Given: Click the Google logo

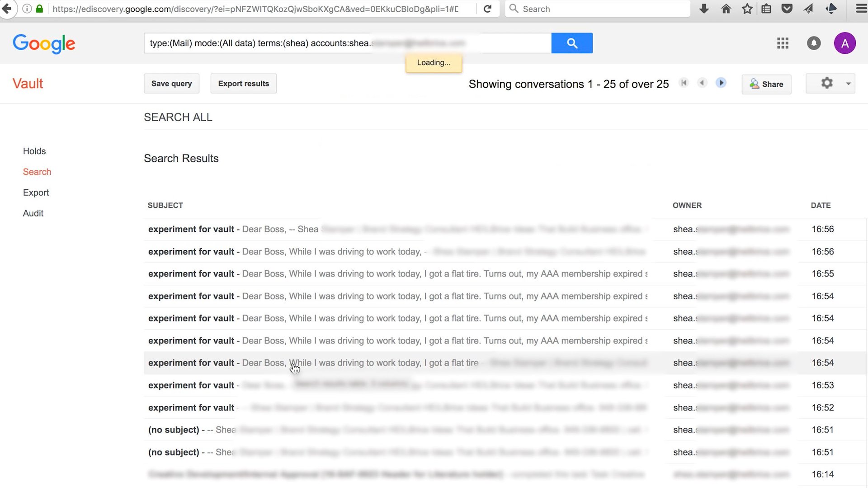Looking at the screenshot, I should [44, 44].
